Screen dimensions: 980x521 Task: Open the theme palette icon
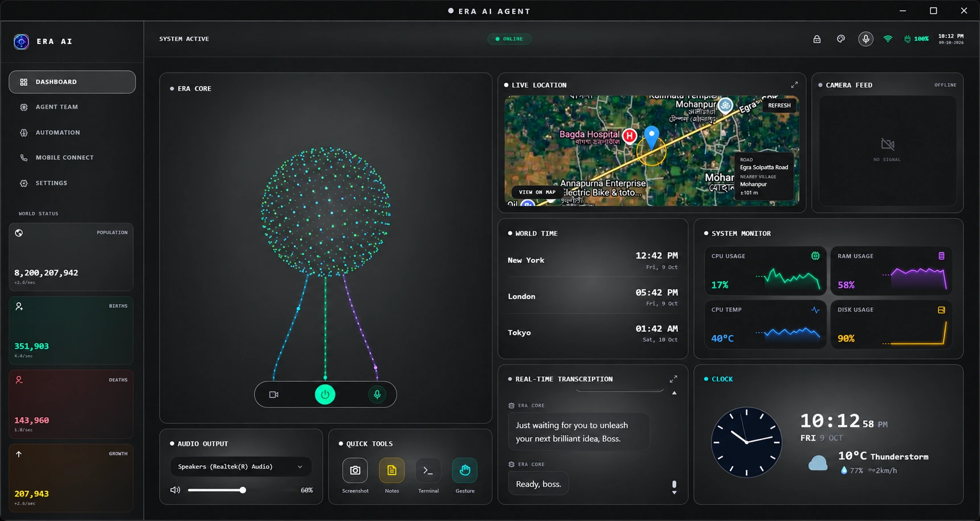[840, 39]
